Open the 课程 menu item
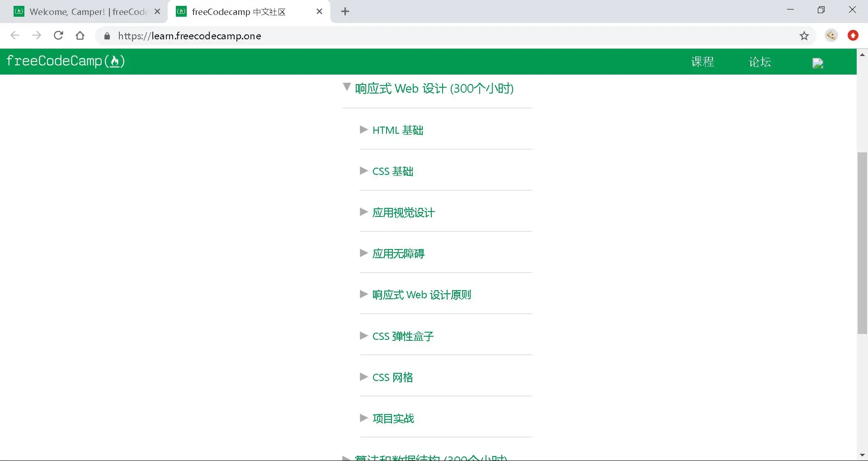Image resolution: width=868 pixels, height=461 pixels. tap(702, 62)
